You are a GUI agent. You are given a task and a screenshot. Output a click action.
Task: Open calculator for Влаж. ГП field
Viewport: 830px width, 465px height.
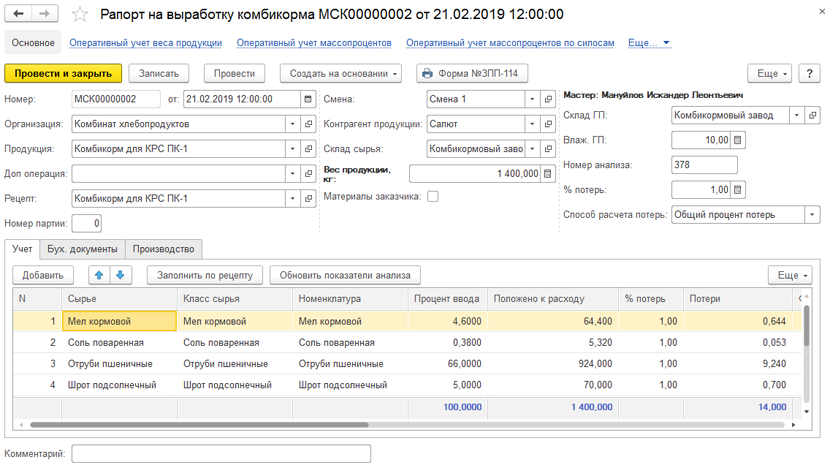[x=738, y=140]
